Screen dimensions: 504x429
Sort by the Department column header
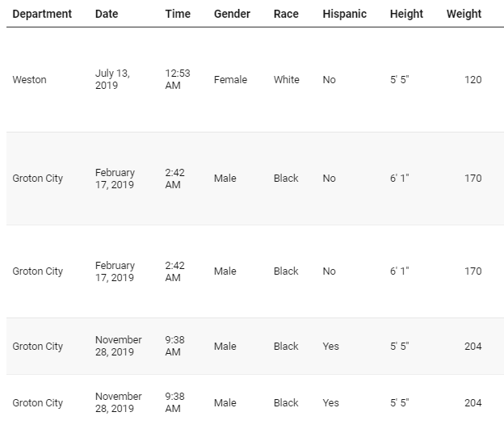42,14
